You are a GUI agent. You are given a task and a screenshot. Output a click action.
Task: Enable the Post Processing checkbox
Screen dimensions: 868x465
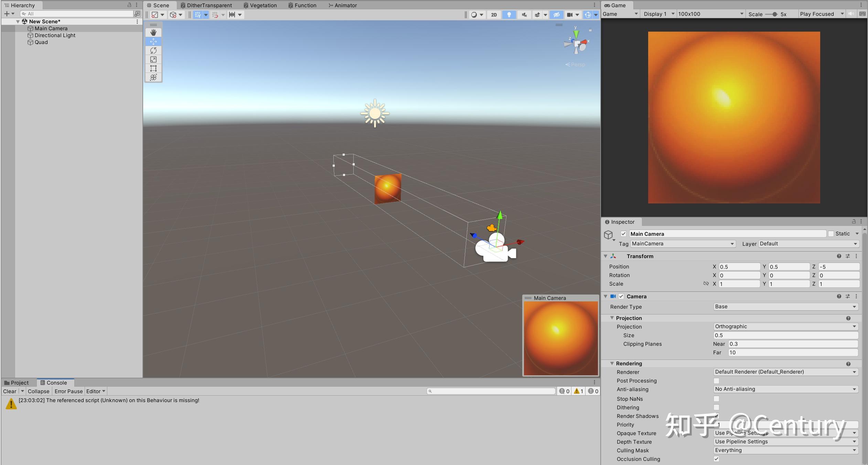click(x=716, y=381)
